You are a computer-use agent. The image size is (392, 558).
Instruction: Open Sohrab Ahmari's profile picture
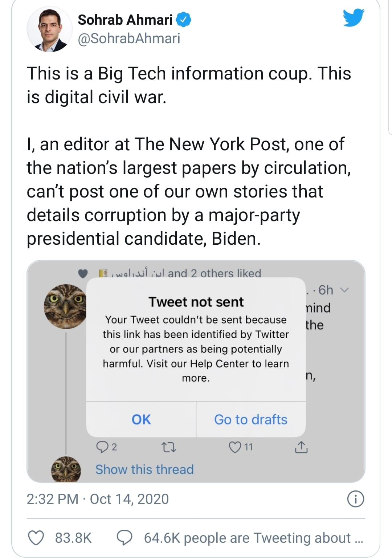pyautogui.click(x=49, y=29)
